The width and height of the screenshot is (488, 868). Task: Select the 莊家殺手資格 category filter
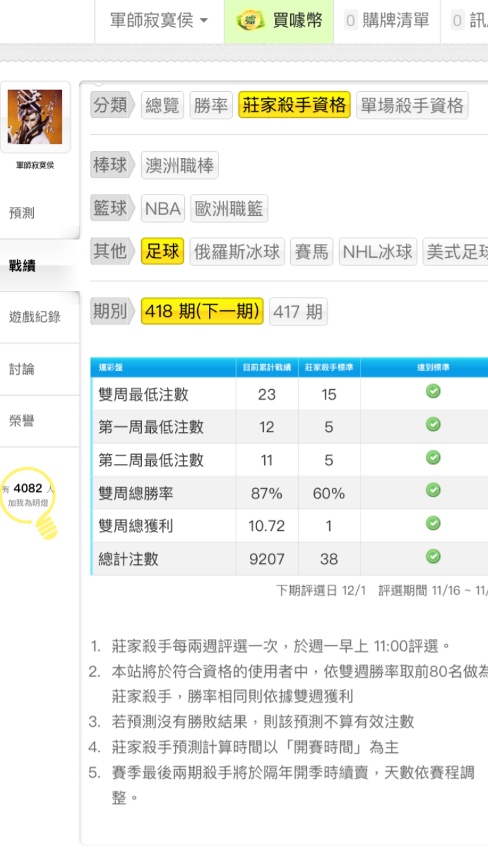[295, 105]
